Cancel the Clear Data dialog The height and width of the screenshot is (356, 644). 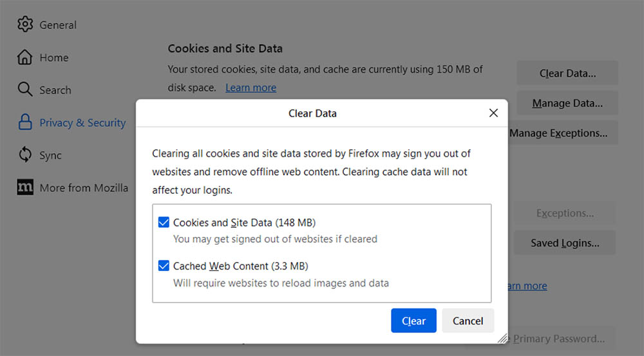tap(468, 321)
